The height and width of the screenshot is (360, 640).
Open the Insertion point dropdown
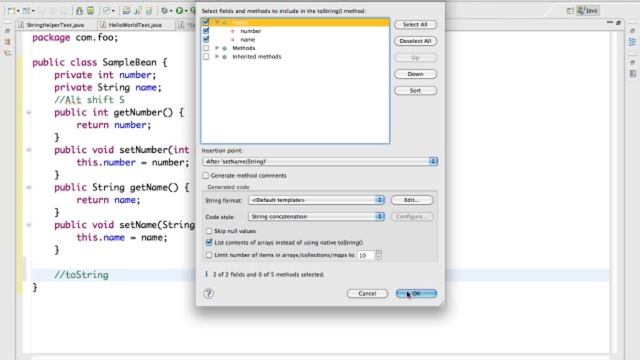(320, 162)
